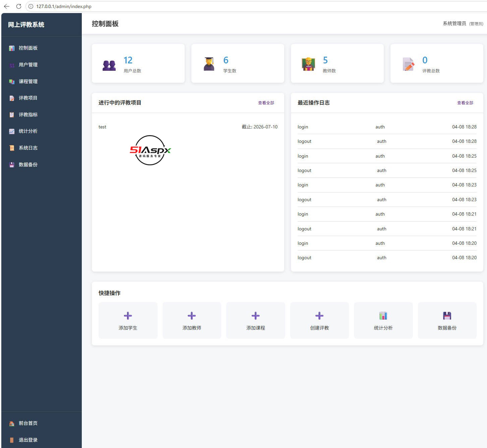Click the 5 teacher count
The image size is (487, 448).
pyautogui.click(x=325, y=60)
